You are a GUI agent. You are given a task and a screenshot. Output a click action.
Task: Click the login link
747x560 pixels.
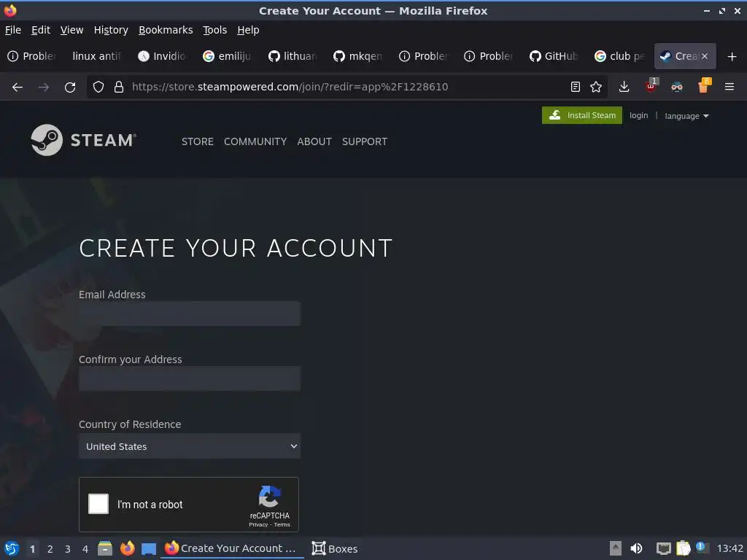pyautogui.click(x=638, y=115)
